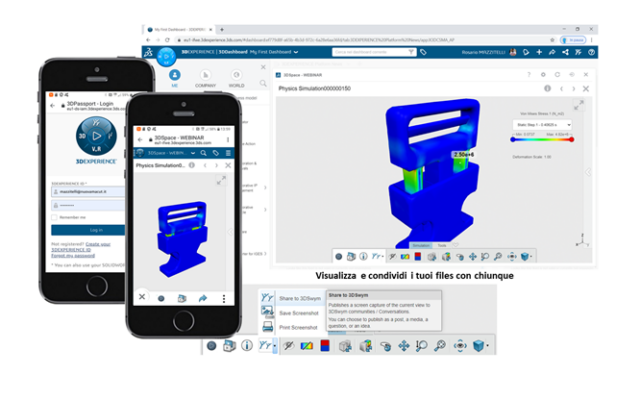
Task: Click the Log in button on the phone
Action: (x=88, y=230)
